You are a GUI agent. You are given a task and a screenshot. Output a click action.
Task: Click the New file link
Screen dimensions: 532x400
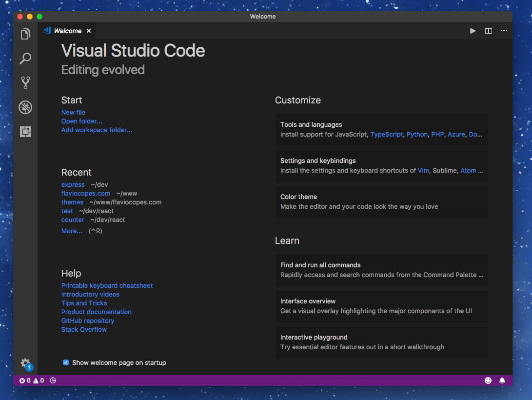[73, 112]
